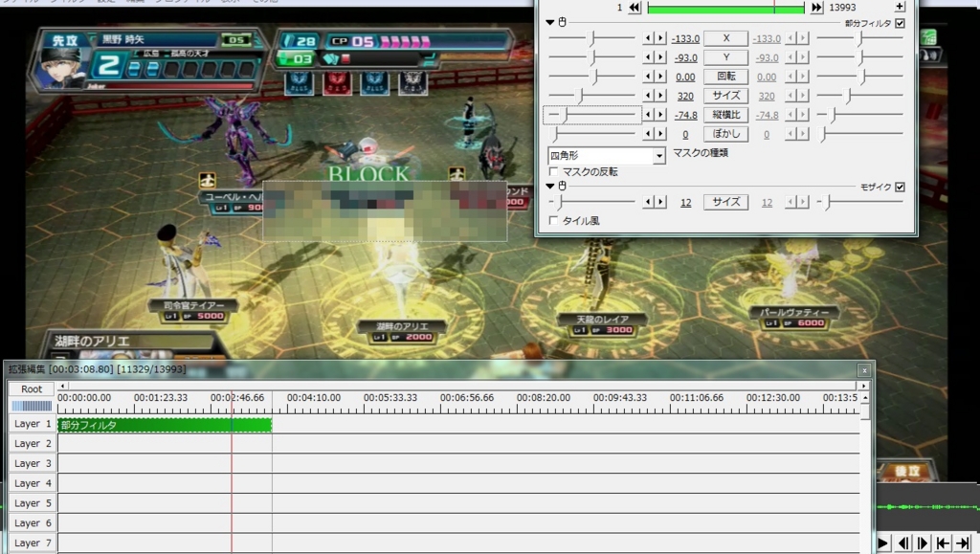Click the Y value field -93.0

[x=685, y=58]
